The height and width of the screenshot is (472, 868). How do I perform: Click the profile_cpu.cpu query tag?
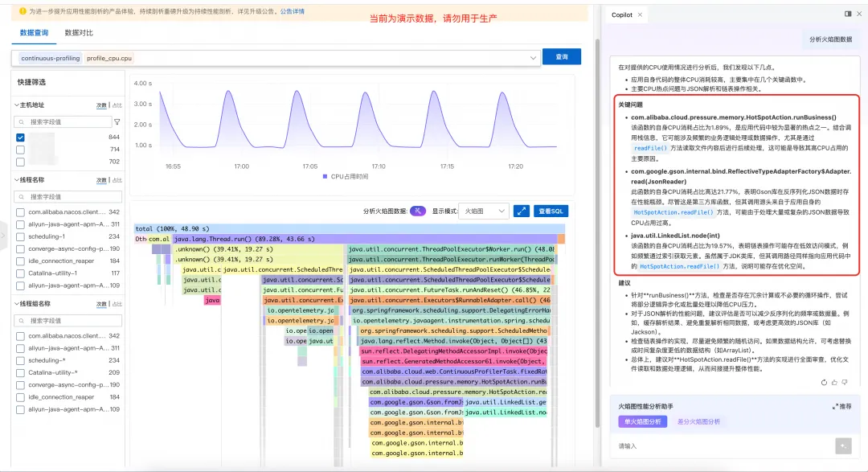pos(109,58)
